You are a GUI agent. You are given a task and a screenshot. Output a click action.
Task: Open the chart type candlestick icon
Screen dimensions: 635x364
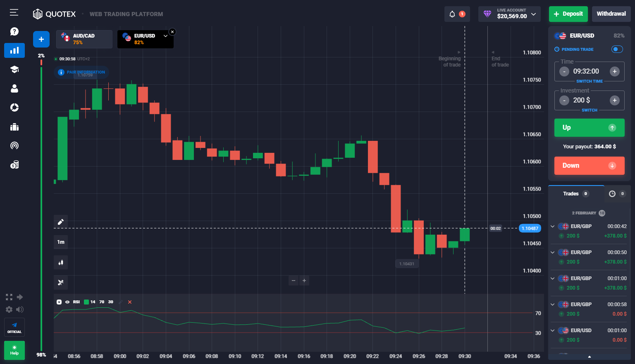coord(61,262)
